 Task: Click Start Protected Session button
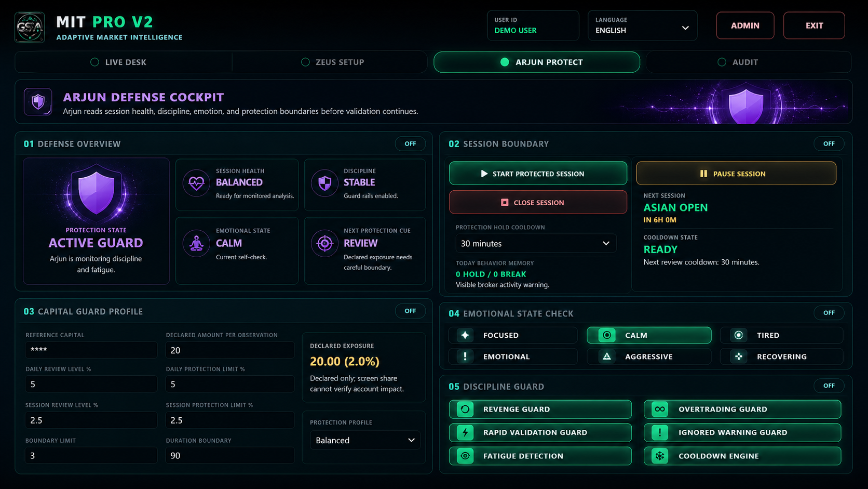[538, 174]
